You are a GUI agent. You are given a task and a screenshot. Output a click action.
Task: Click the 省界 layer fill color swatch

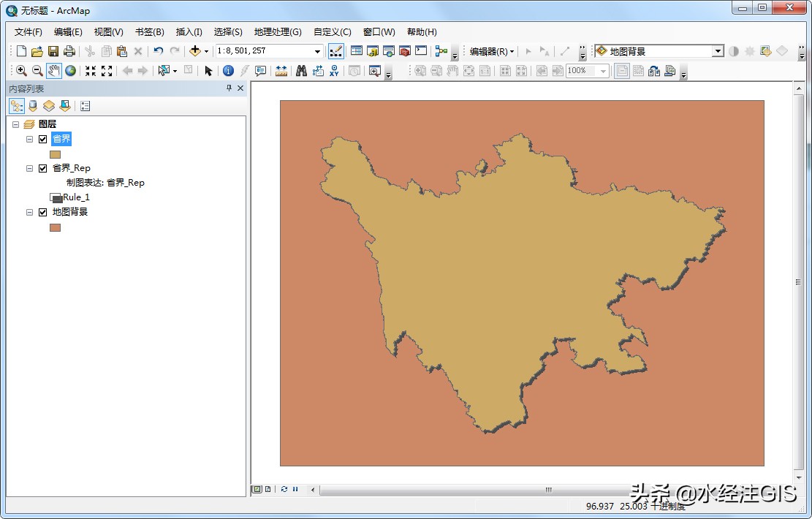tap(55, 154)
